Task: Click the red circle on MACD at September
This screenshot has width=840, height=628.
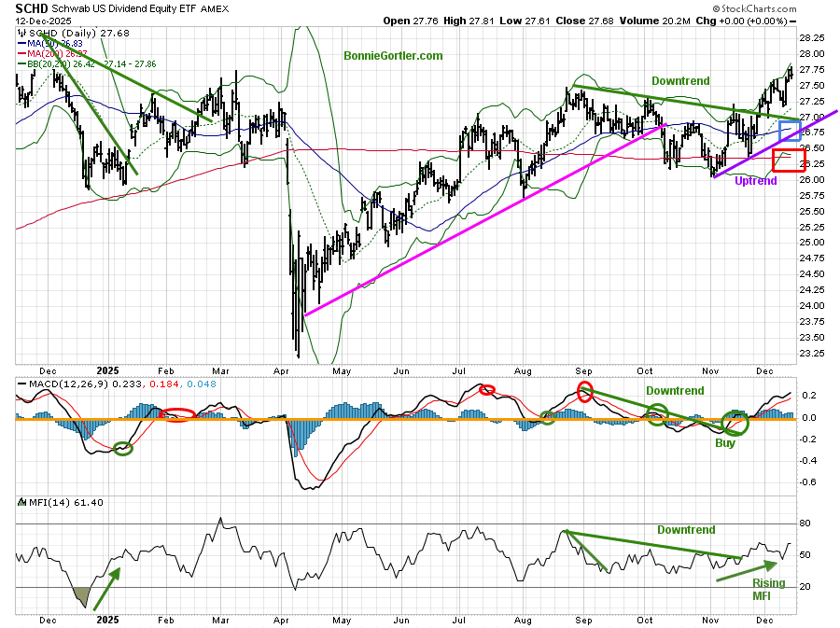Action: point(585,391)
